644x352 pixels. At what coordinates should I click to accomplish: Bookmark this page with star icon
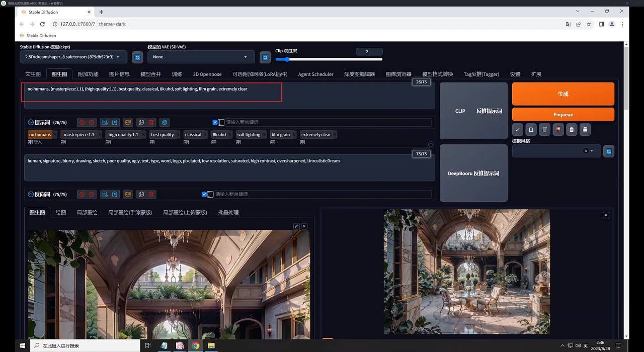[589, 24]
